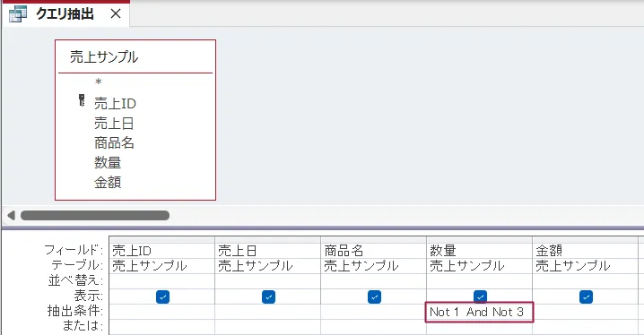Click the query icon on クエリ抽出 tab

[x=18, y=14]
